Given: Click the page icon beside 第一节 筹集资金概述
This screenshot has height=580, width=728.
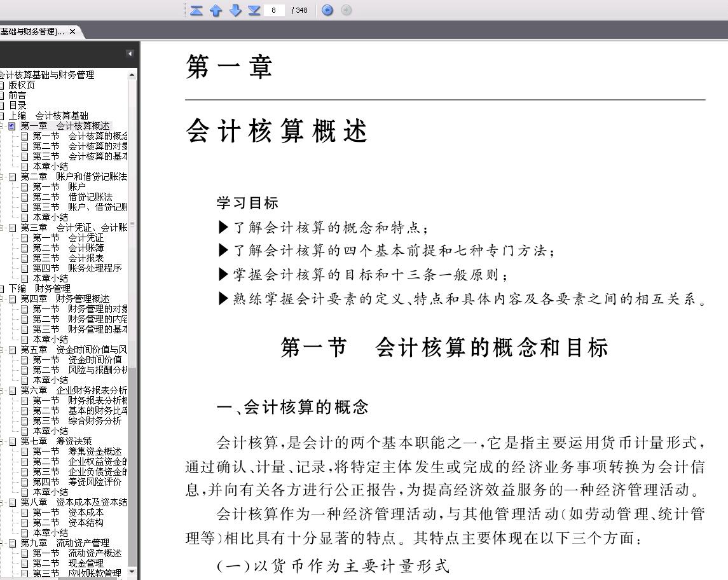Looking at the screenshot, I should (x=25, y=452).
